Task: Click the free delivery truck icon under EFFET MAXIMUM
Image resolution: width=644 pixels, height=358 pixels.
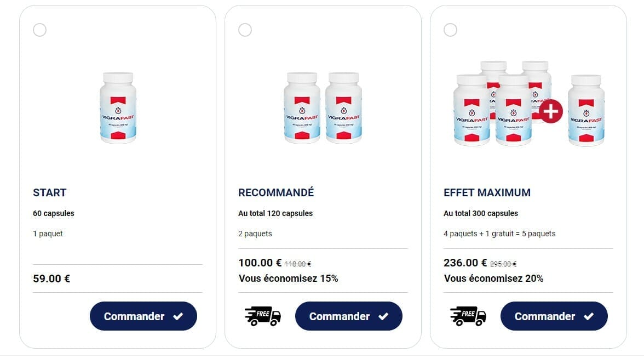Action: pos(468,316)
